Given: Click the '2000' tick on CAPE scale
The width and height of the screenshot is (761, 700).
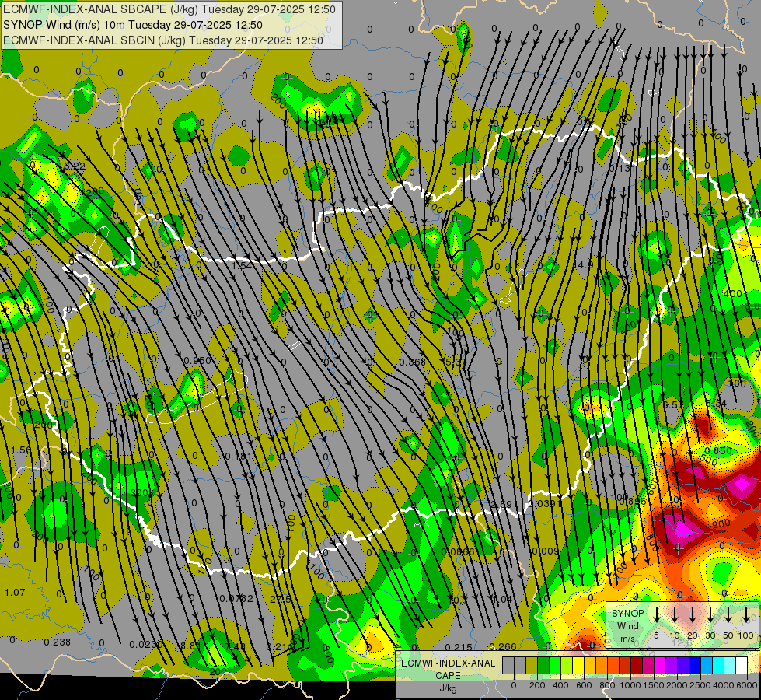Looking at the screenshot, I should point(677,685).
